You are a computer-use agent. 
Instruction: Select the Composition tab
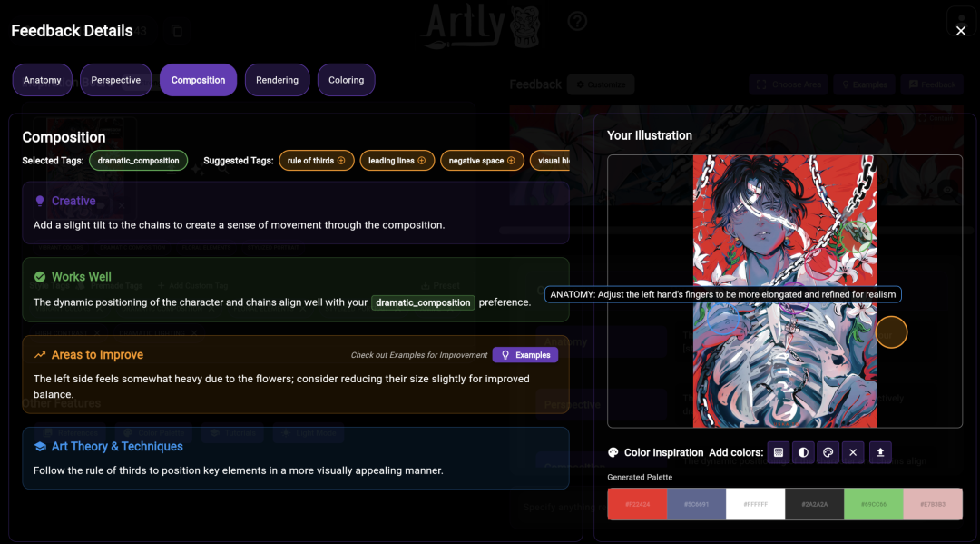[x=198, y=80]
